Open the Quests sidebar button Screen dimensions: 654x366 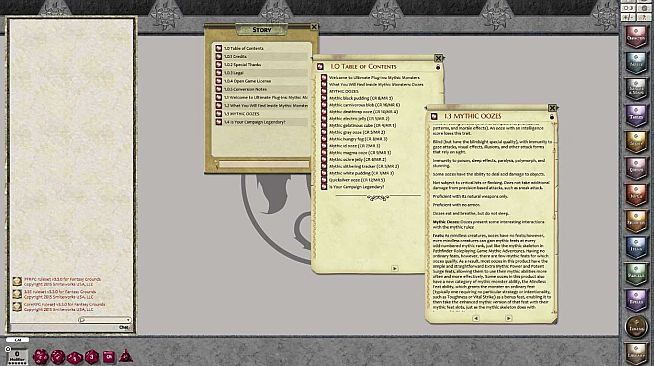click(636, 168)
